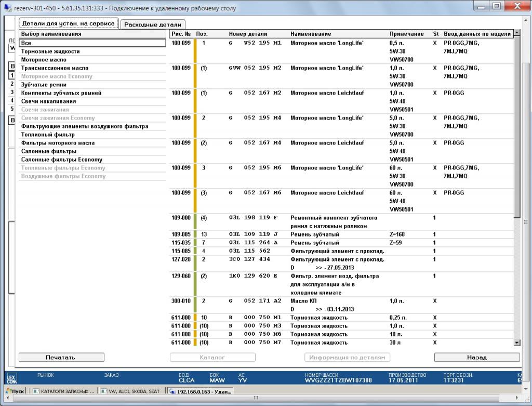Image resolution: width=532 pixels, height=406 pixels.
Task: Open 'КАТАЛОГИ ЗАПАСНЫХ ...' taskbar item
Action: 64,391
